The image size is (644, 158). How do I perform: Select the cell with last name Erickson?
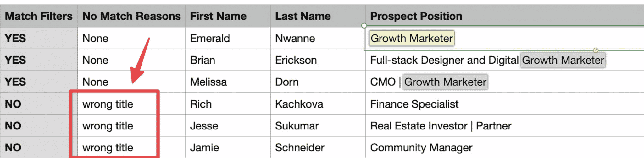[318, 60]
